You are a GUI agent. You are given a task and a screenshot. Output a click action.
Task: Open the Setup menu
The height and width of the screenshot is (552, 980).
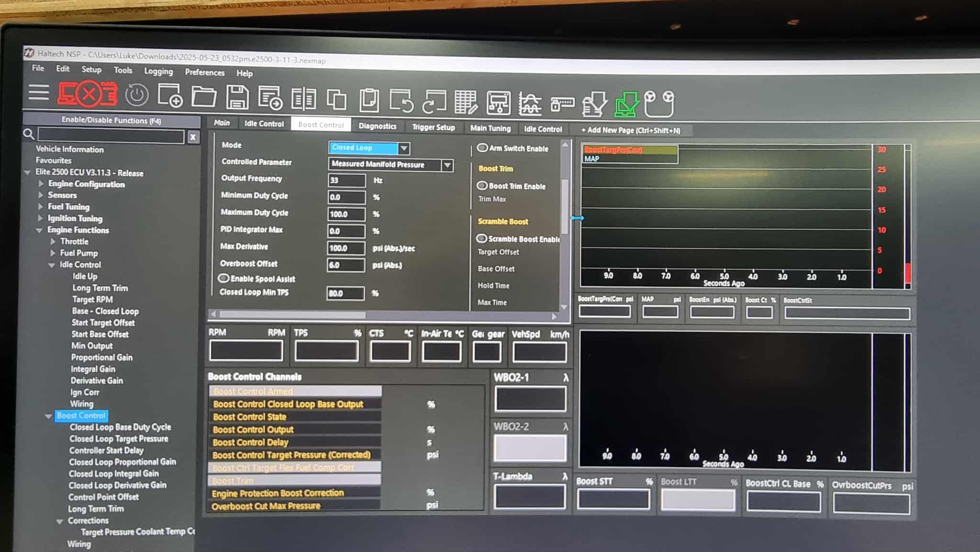(x=91, y=69)
